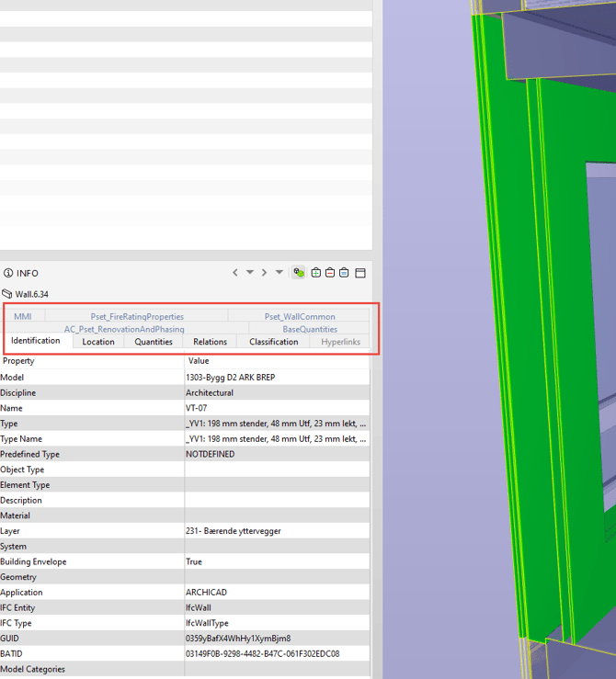Click the BATID property label
The width and height of the screenshot is (616, 679).
(x=11, y=654)
